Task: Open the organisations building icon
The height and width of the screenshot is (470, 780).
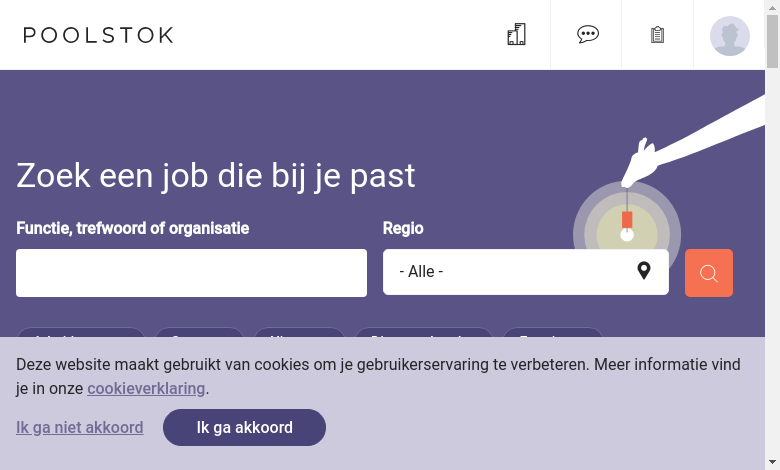Action: coord(516,34)
